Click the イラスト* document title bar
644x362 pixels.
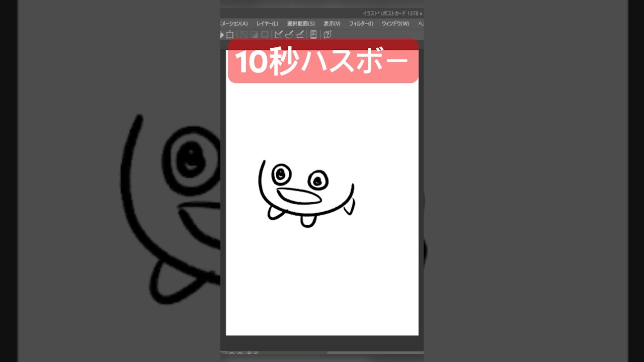click(x=382, y=14)
